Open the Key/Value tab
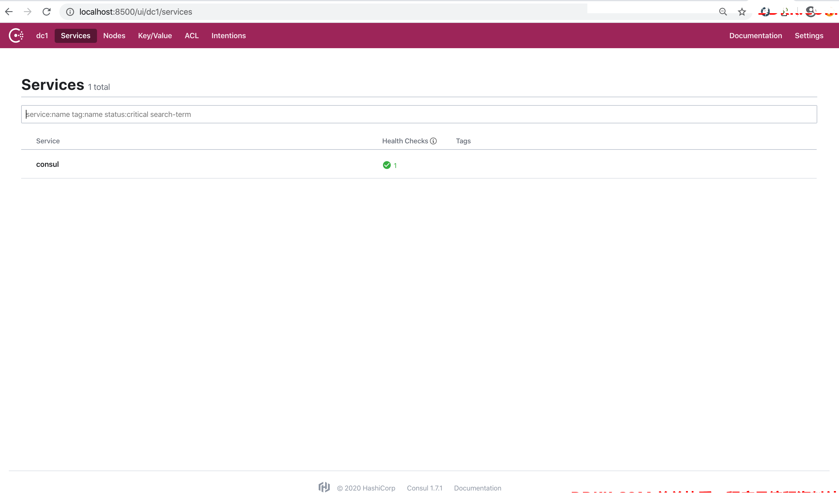The height and width of the screenshot is (504, 839). click(x=155, y=36)
